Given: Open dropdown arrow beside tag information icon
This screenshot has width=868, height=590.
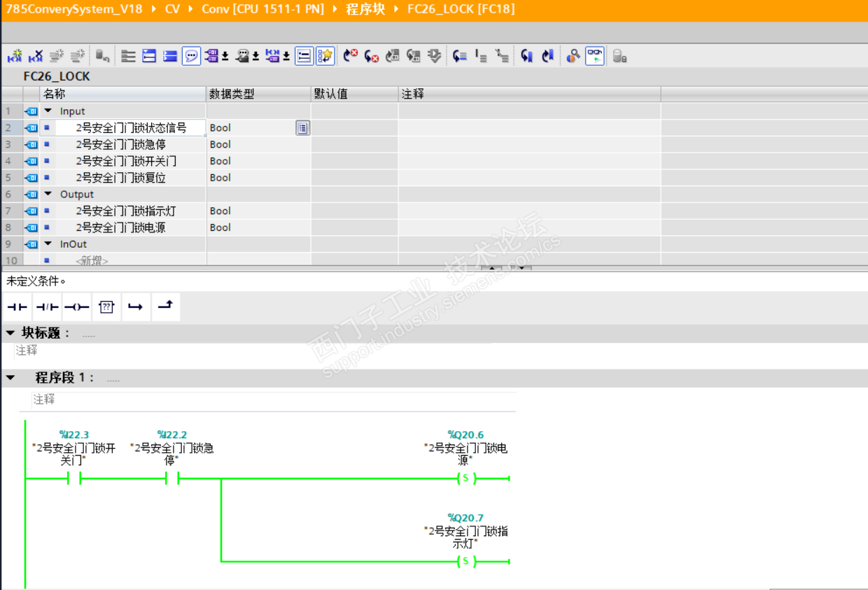Looking at the screenshot, I should pyautogui.click(x=255, y=57).
